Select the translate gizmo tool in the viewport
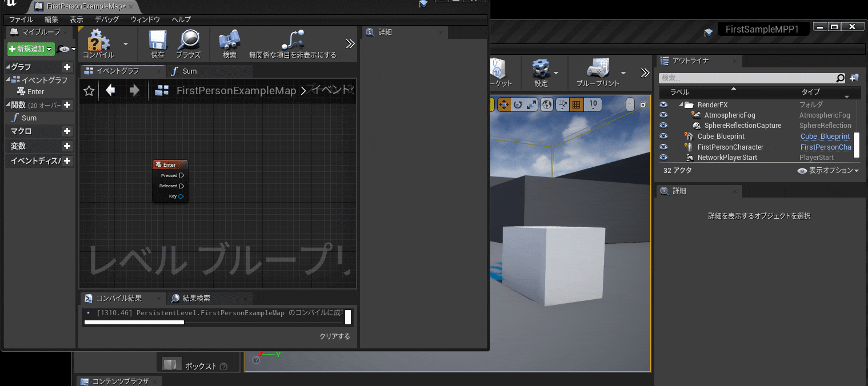Viewport: 868px width, 386px height. point(504,104)
